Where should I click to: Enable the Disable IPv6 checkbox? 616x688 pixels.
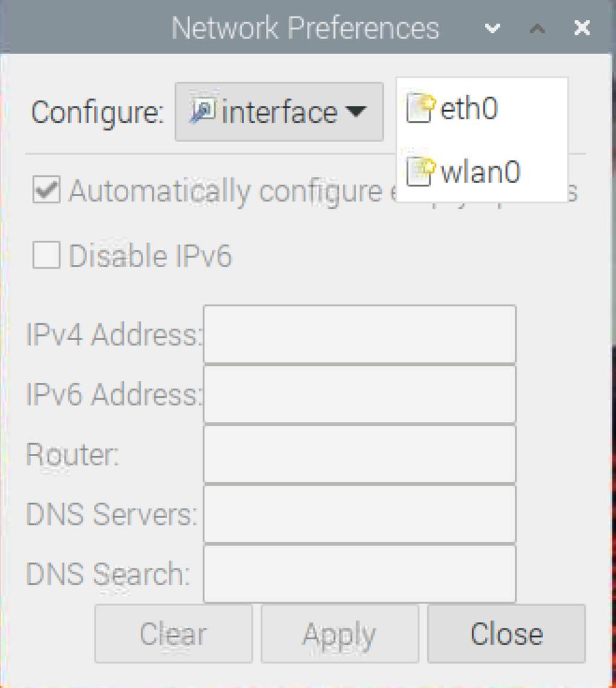click(x=46, y=255)
